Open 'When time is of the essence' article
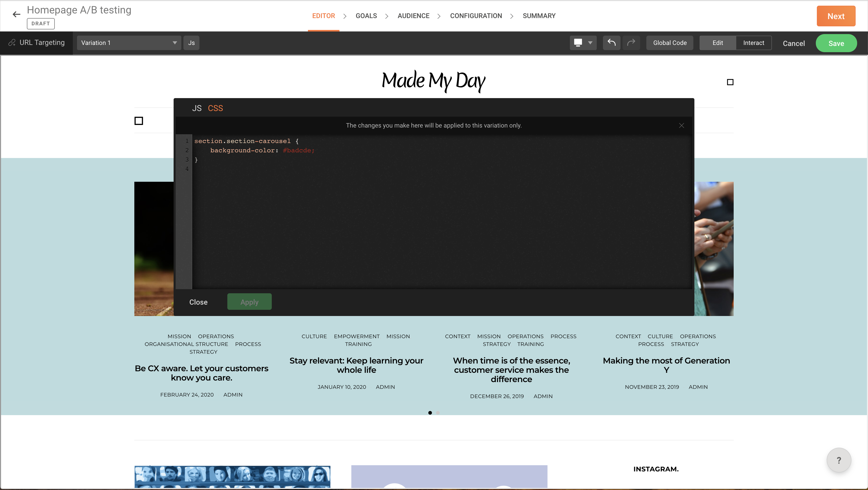This screenshot has height=490, width=868. [x=511, y=370]
